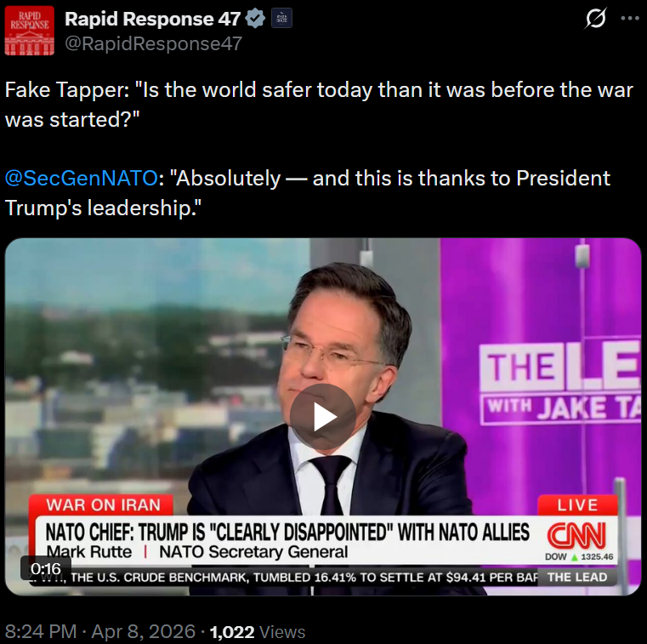Click the 1,022 Views count

258,631
